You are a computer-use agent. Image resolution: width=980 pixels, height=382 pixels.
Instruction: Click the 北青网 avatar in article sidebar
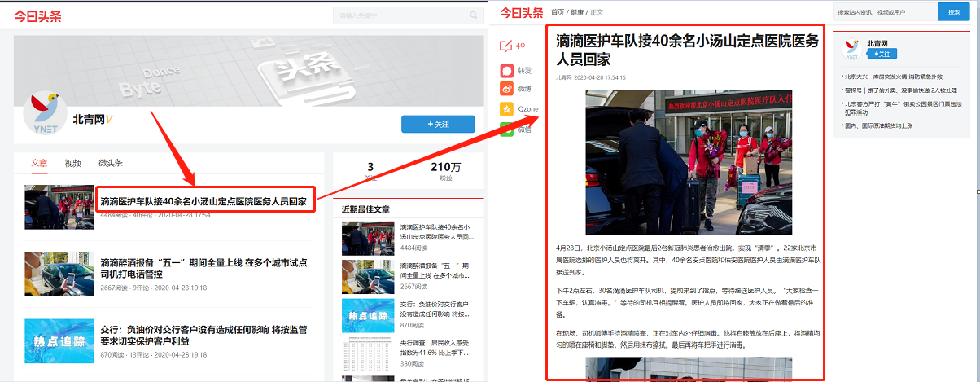[x=852, y=49]
